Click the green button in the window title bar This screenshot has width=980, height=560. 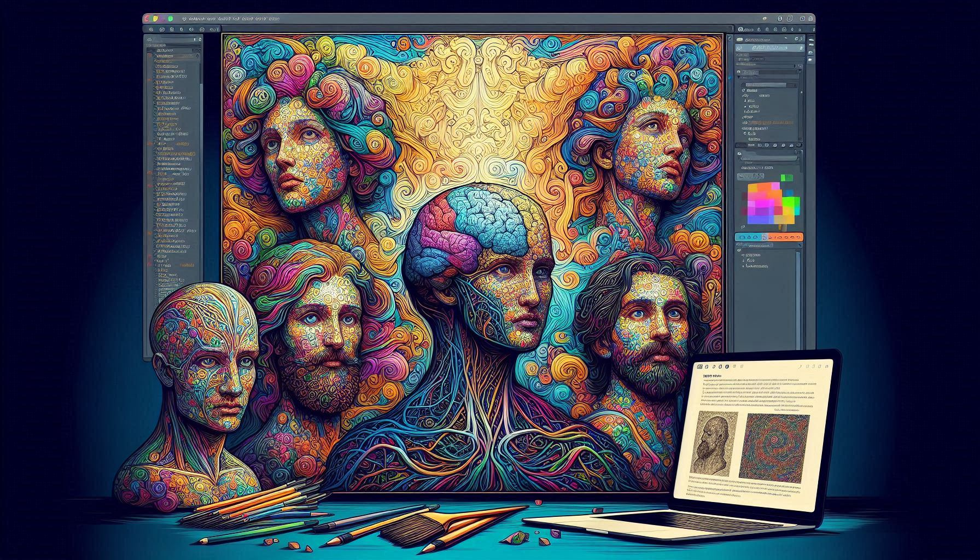171,19
